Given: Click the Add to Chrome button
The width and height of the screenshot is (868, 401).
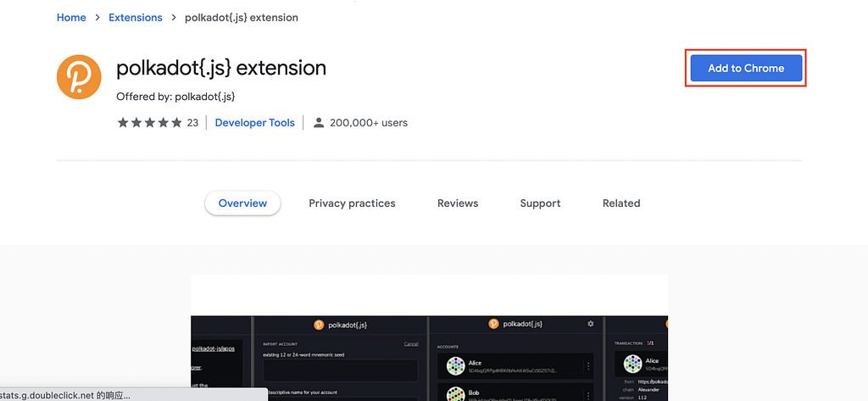Looking at the screenshot, I should 746,68.
